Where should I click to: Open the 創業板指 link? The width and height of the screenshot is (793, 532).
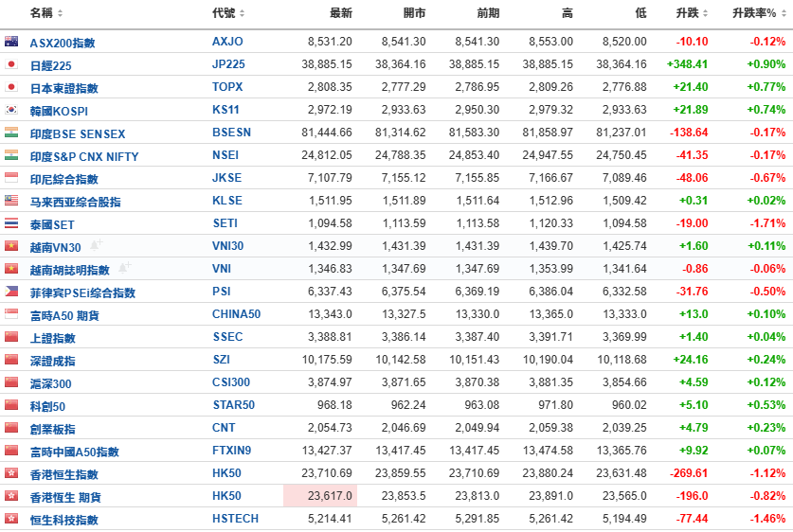tap(53, 430)
